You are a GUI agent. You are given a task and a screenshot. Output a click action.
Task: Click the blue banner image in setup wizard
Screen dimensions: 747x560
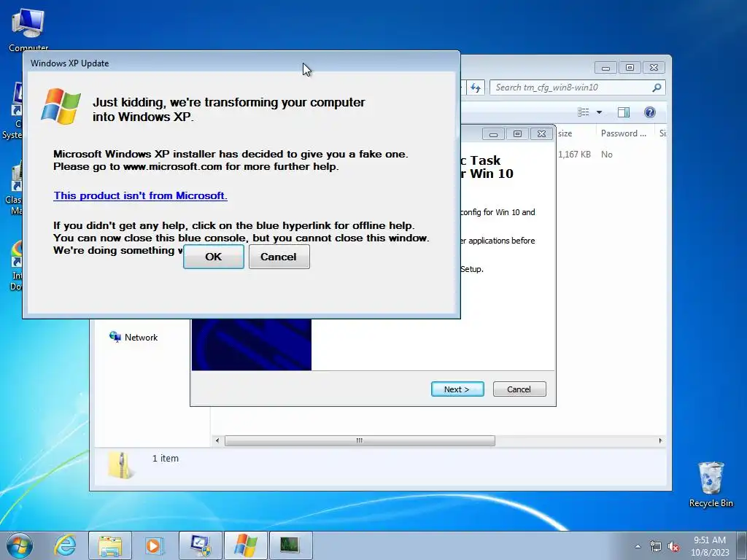click(252, 344)
